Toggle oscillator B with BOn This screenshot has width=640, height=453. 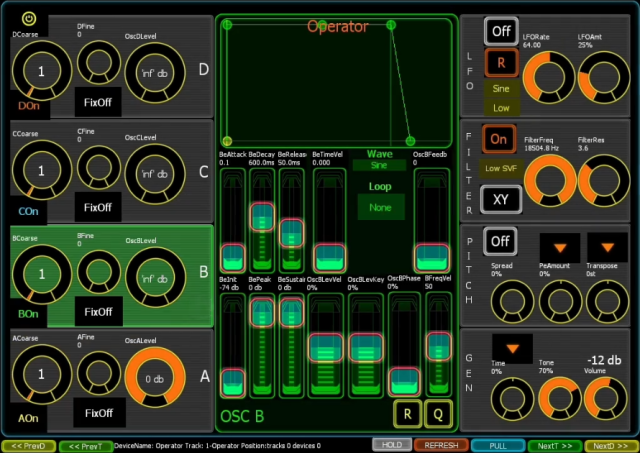click(x=29, y=314)
